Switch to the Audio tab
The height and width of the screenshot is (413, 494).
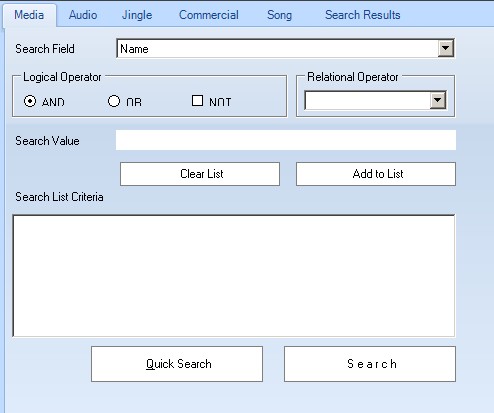(83, 15)
